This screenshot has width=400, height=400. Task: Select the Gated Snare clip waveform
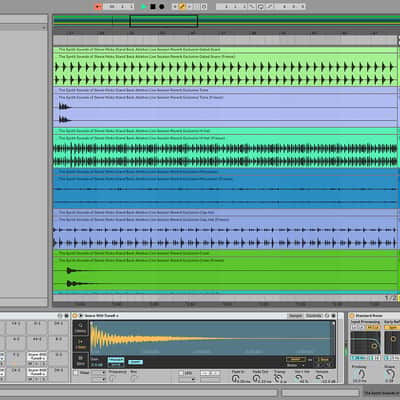[226, 73]
